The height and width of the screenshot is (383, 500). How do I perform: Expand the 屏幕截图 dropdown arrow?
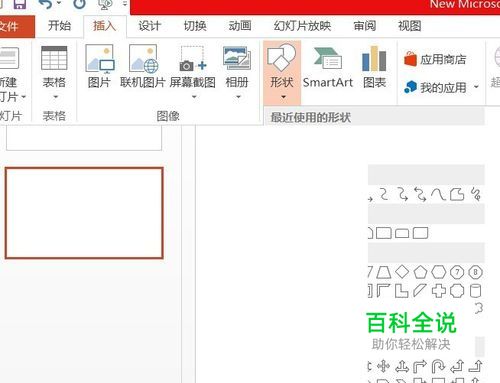194,97
